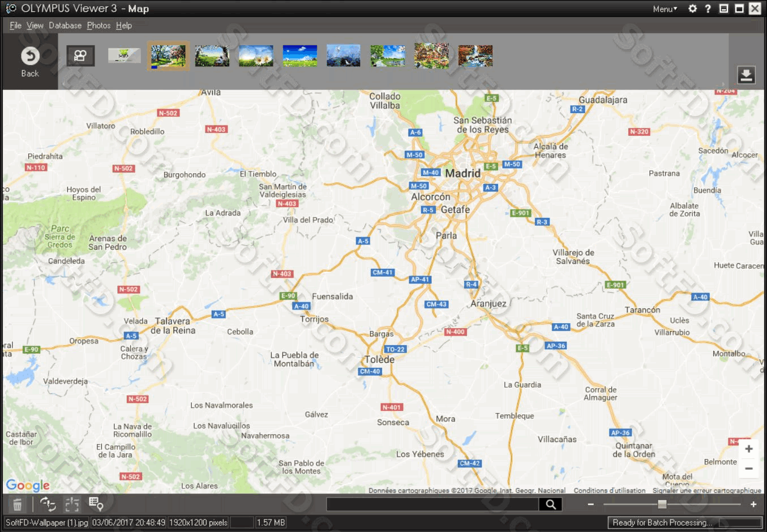Viewport: 767px width, 532px height.
Task: Click the Alcalá de Henares label
Action: pos(550,151)
